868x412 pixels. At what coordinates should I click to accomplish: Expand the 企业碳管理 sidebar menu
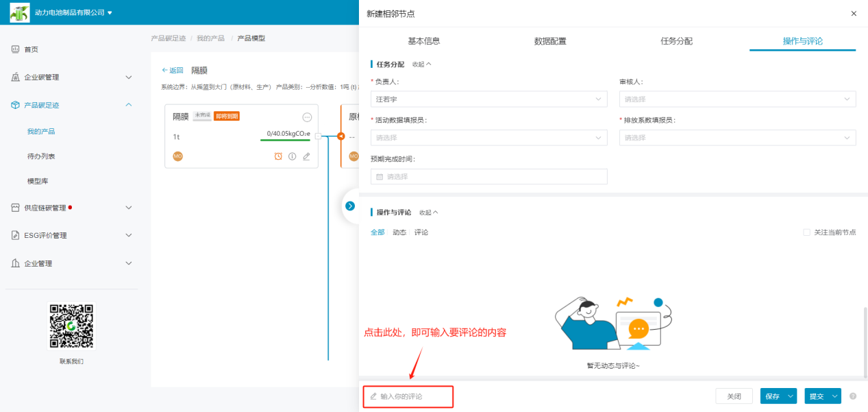click(x=72, y=77)
